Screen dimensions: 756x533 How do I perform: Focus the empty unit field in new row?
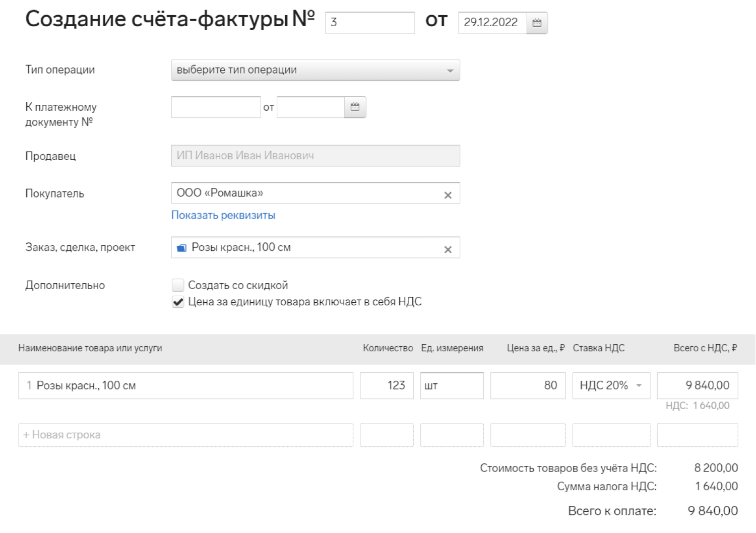452,435
